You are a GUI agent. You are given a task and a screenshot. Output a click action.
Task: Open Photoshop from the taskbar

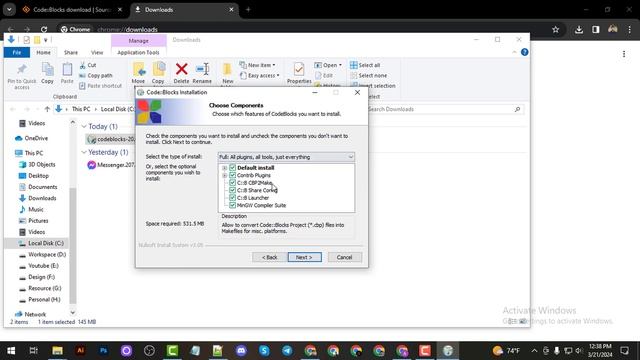(x=103, y=351)
